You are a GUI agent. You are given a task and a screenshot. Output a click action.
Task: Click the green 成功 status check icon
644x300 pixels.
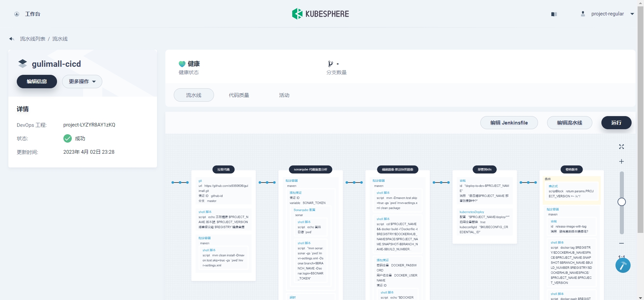pos(67,138)
